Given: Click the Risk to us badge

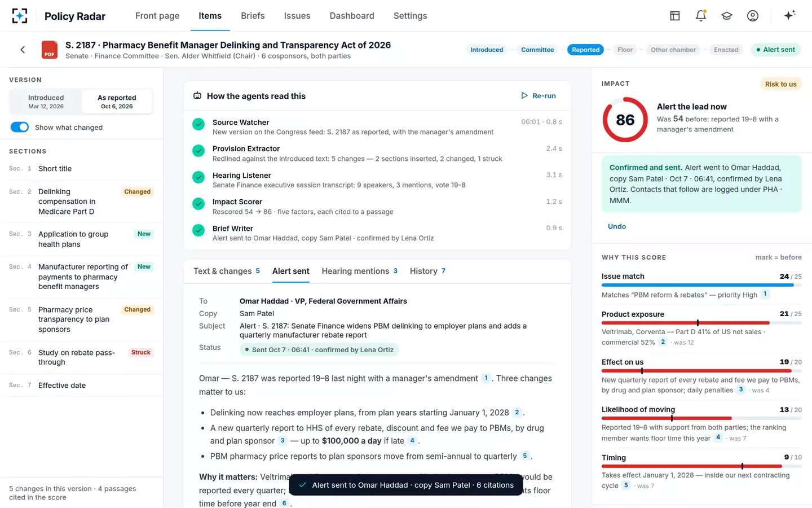Looking at the screenshot, I should (780, 84).
